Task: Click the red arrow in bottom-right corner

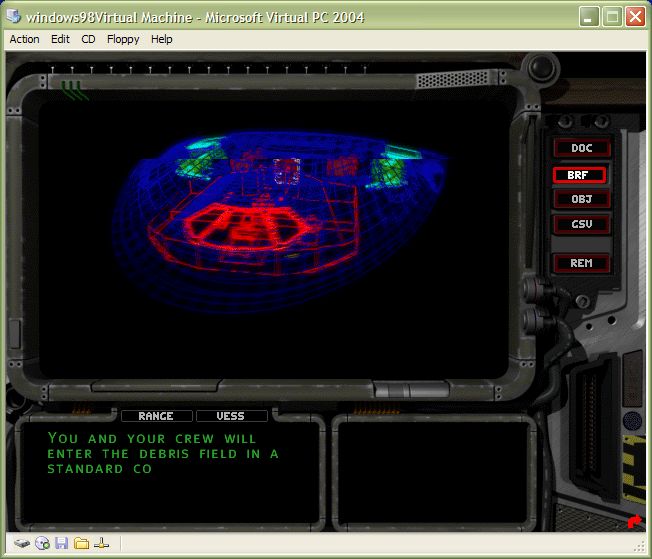Action: coord(633,521)
